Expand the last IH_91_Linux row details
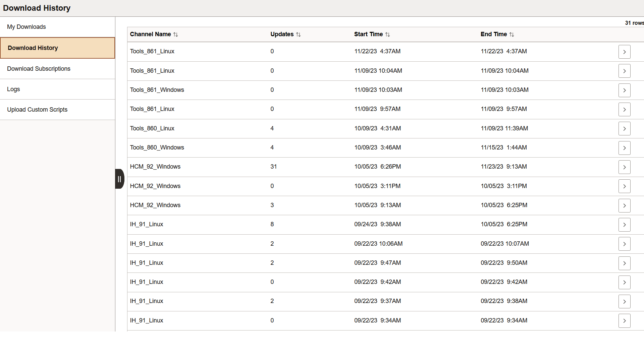This screenshot has height=362, width=644. point(624,320)
